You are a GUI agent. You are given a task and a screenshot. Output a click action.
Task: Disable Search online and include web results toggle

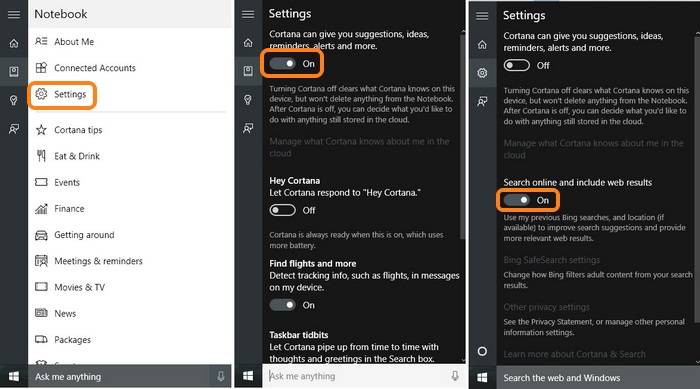(517, 200)
